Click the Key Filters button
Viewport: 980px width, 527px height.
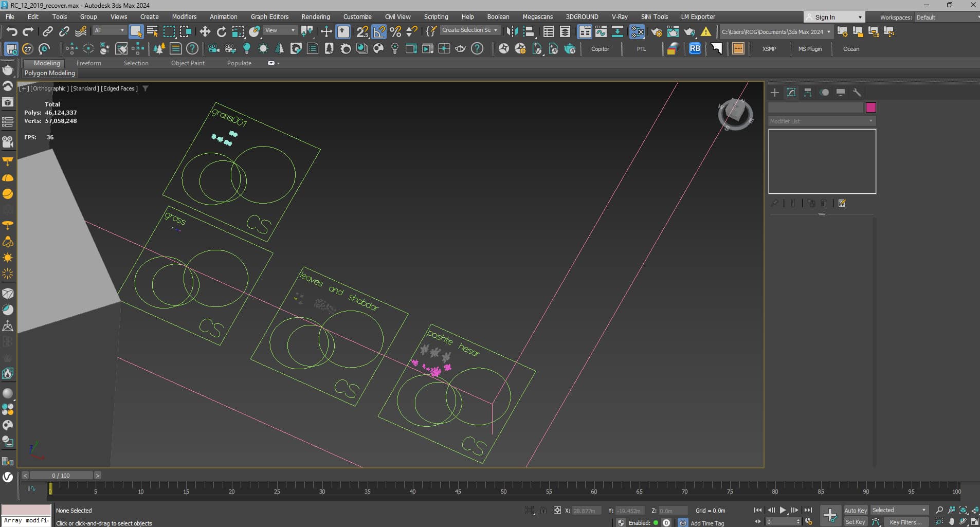(x=905, y=522)
